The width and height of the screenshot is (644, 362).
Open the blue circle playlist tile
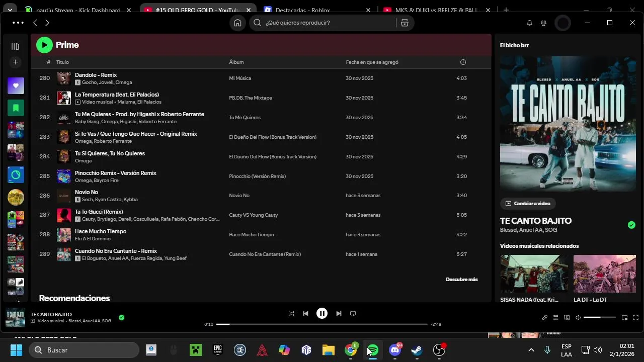point(16,174)
